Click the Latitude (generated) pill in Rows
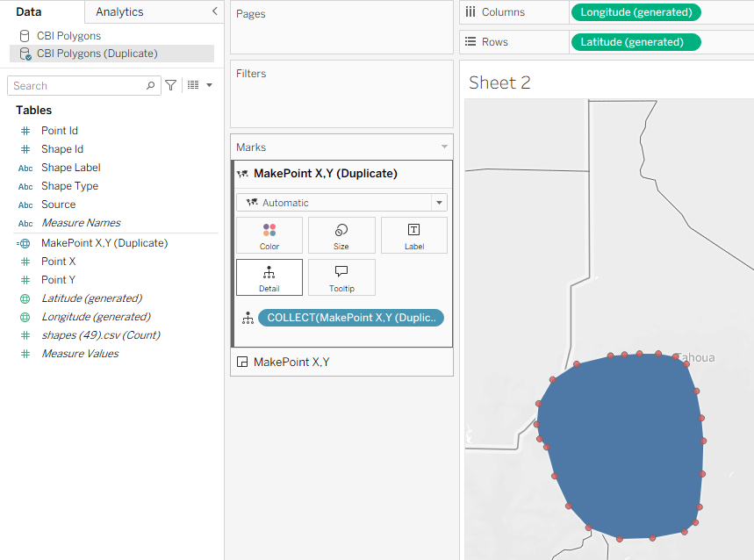This screenshot has height=560, width=754. (x=636, y=42)
